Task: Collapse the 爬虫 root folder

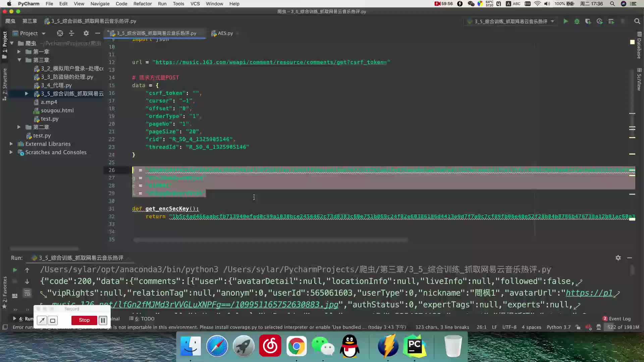Action: point(12,43)
